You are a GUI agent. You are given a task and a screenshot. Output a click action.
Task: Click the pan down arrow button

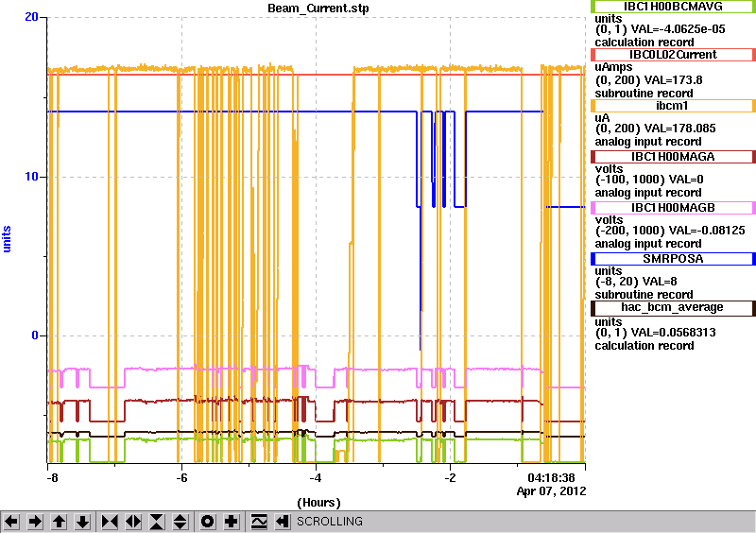pyautogui.click(x=82, y=522)
